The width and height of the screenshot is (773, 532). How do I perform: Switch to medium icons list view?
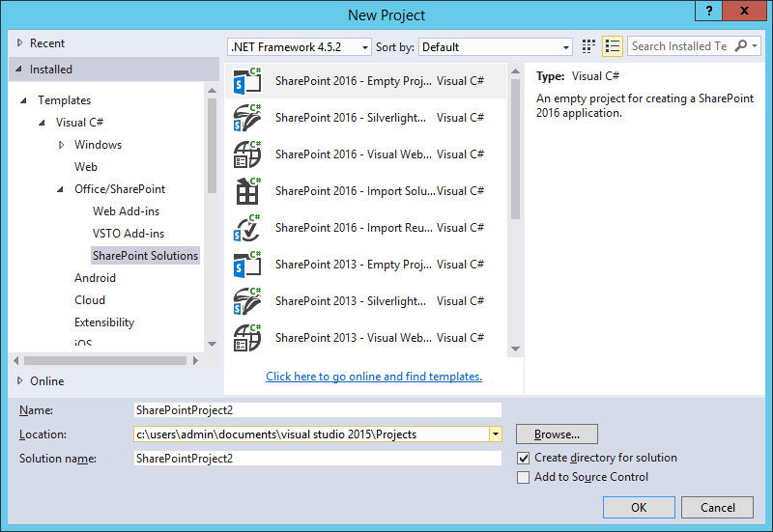pos(613,46)
